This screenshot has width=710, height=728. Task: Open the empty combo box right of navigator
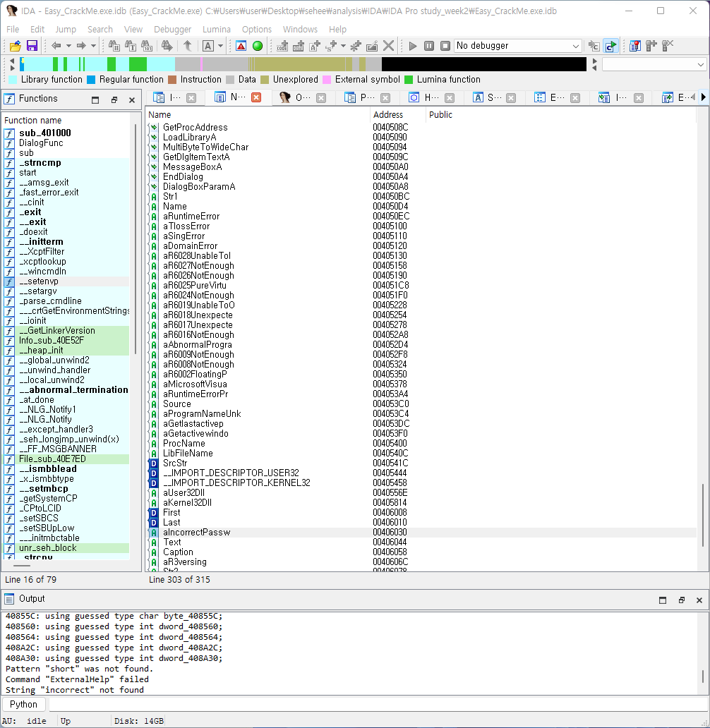pyautogui.click(x=654, y=64)
